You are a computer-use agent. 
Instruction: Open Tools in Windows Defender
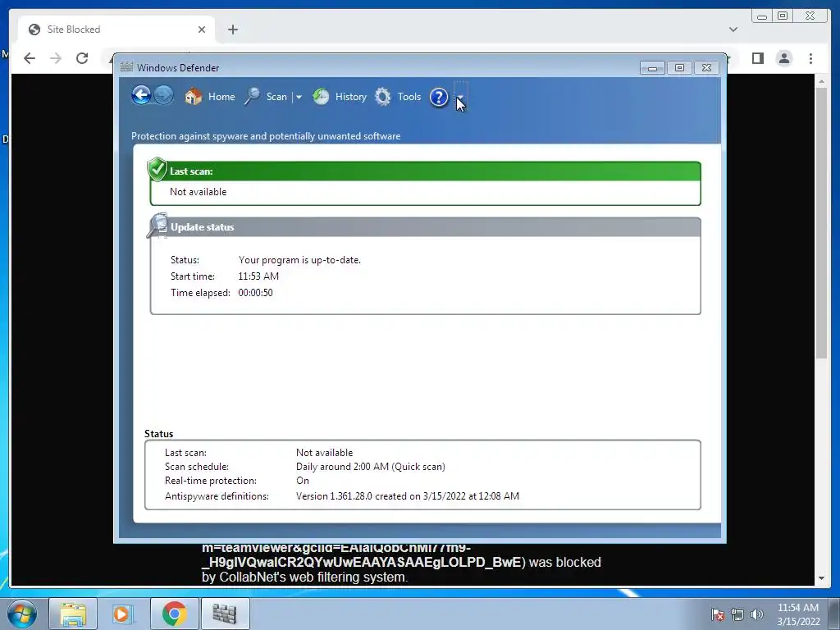coord(398,97)
